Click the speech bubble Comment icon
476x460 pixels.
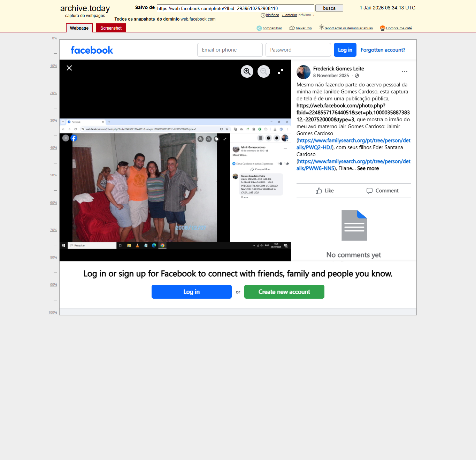[370, 191]
